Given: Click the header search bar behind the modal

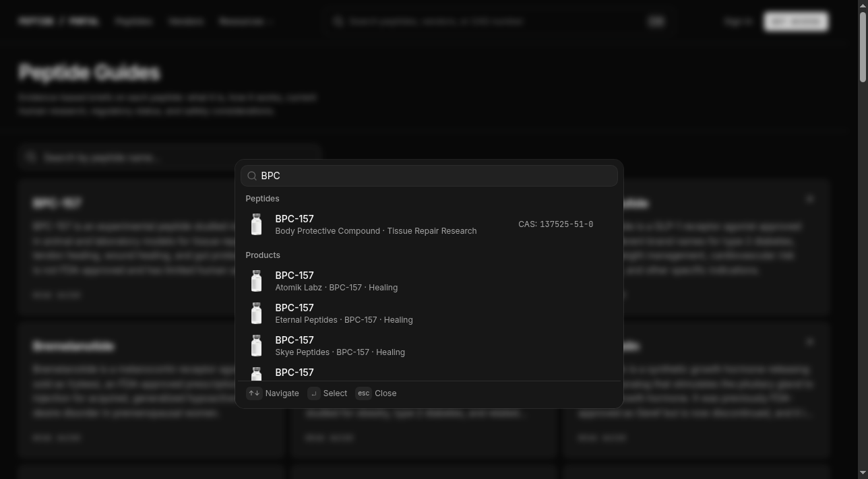Looking at the screenshot, I should tap(499, 22).
